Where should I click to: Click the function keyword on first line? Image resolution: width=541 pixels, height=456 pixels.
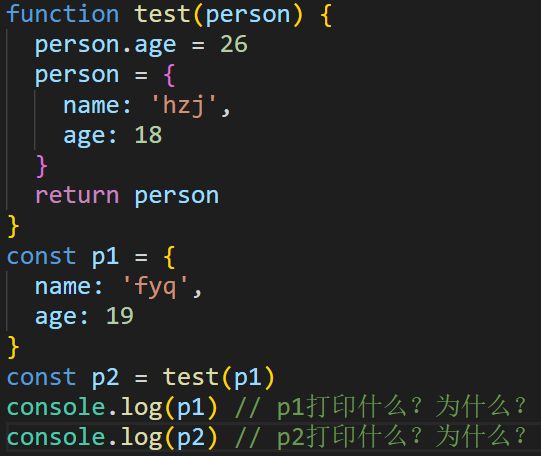(x=63, y=14)
